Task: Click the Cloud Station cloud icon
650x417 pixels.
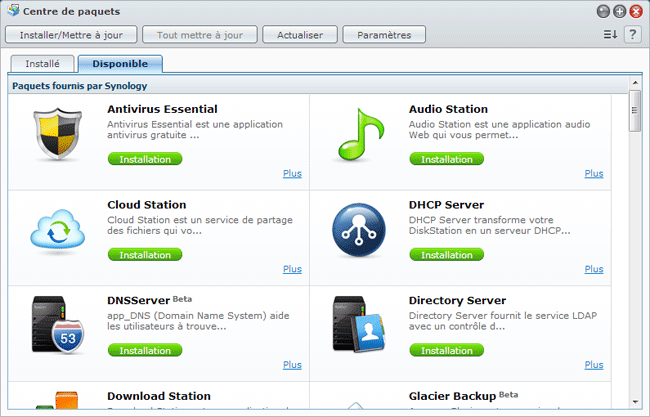Action: click(x=58, y=229)
